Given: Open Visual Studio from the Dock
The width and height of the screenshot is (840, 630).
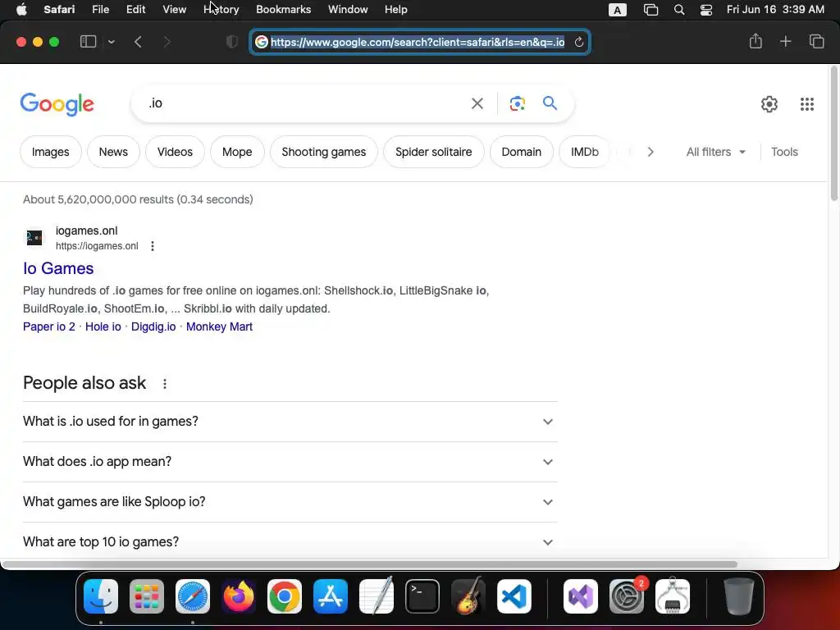Looking at the screenshot, I should [581, 596].
